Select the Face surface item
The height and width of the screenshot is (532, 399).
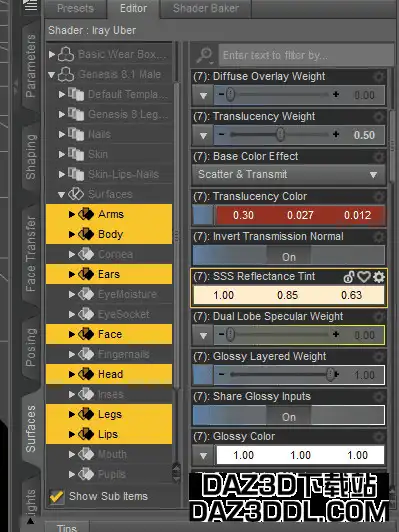(109, 334)
